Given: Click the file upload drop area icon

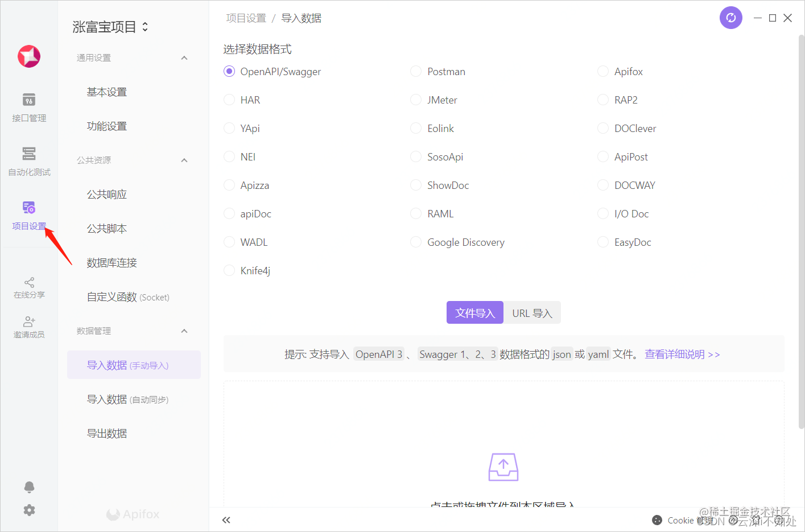Looking at the screenshot, I should [503, 467].
